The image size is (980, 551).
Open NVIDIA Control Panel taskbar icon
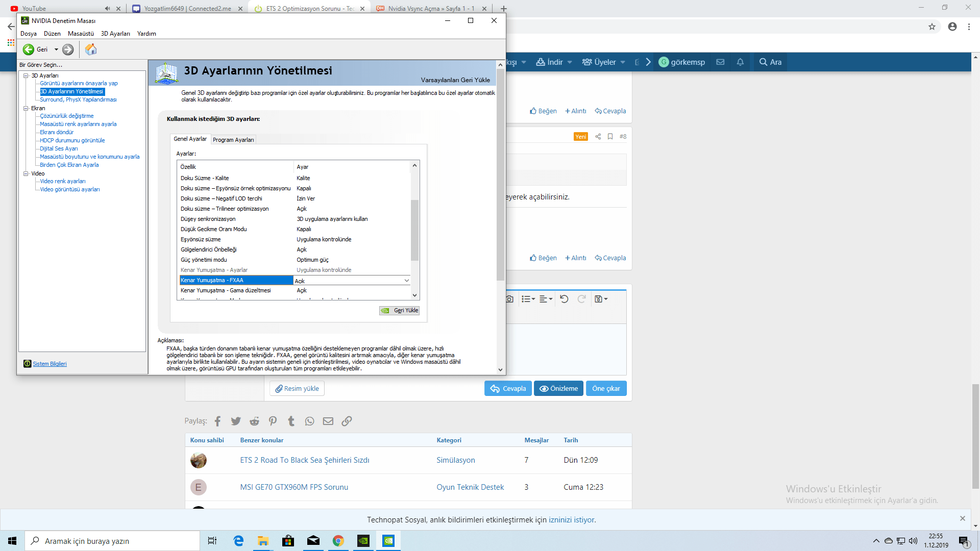coord(388,541)
